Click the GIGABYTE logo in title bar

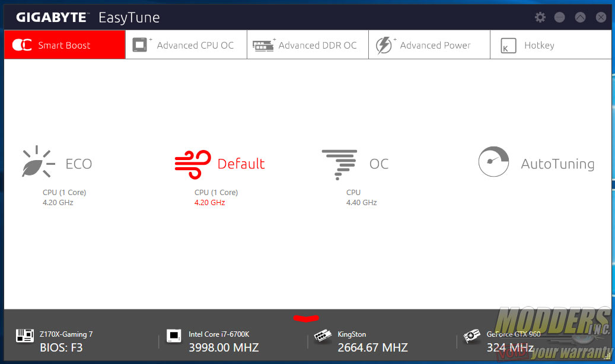tap(52, 17)
